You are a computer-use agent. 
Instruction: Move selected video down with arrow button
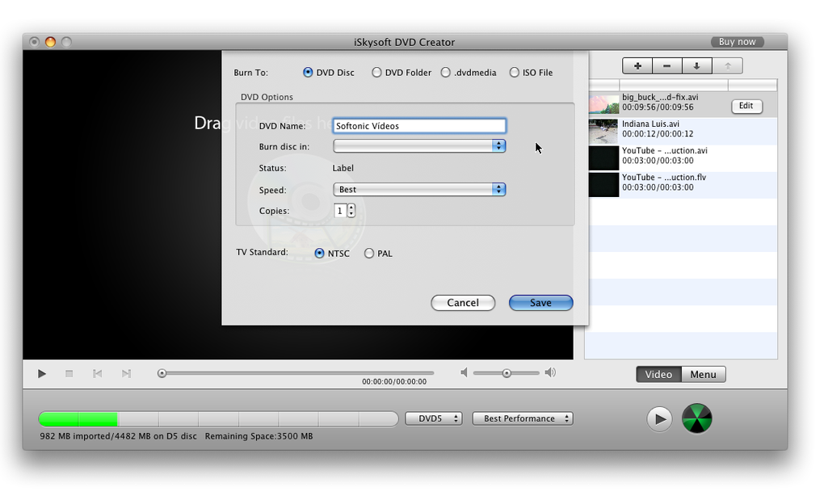pos(697,66)
